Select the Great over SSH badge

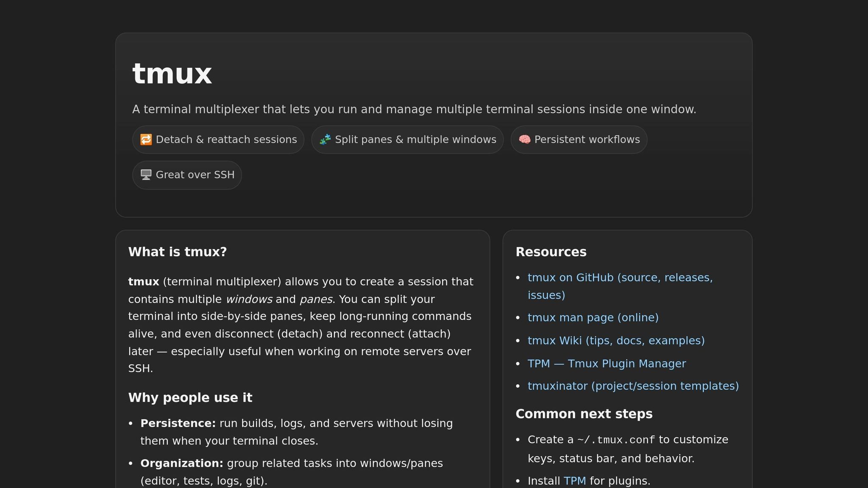click(187, 175)
